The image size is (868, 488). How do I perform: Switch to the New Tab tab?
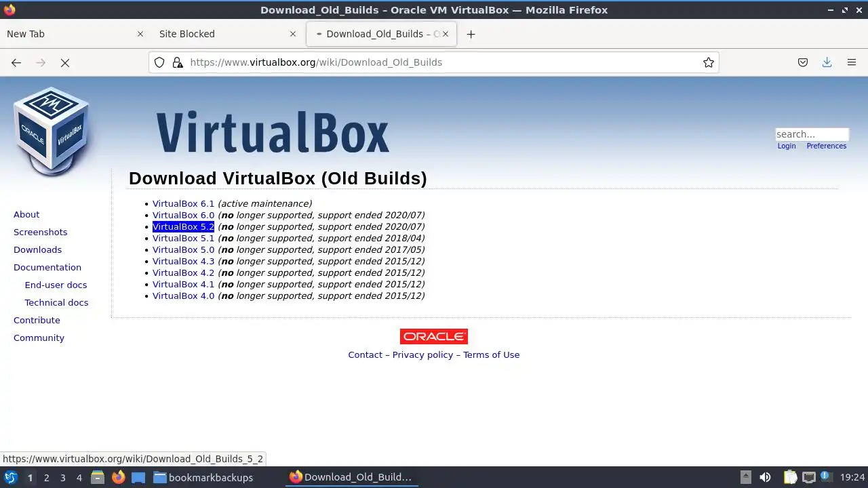point(76,34)
